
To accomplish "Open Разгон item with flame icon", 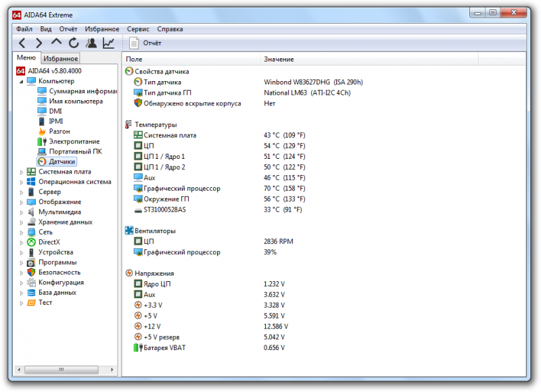I will (59, 131).
